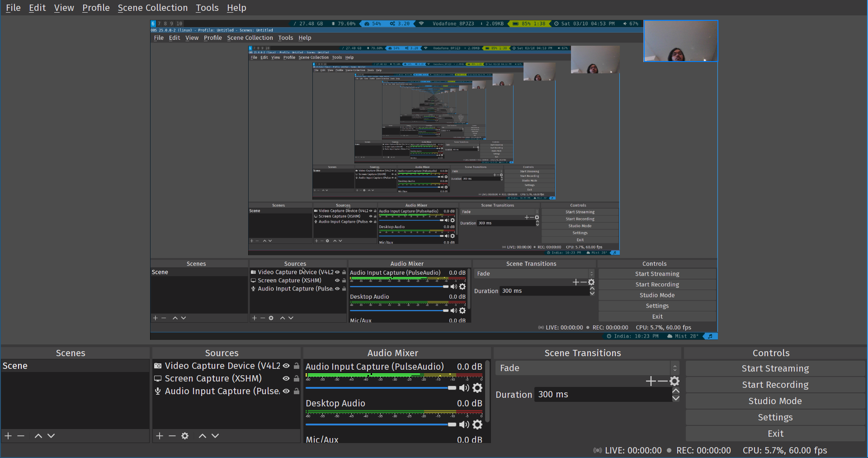
Task: Click the "Audio Input Capture (PulseAudio)" mixer label
Action: pos(375,367)
